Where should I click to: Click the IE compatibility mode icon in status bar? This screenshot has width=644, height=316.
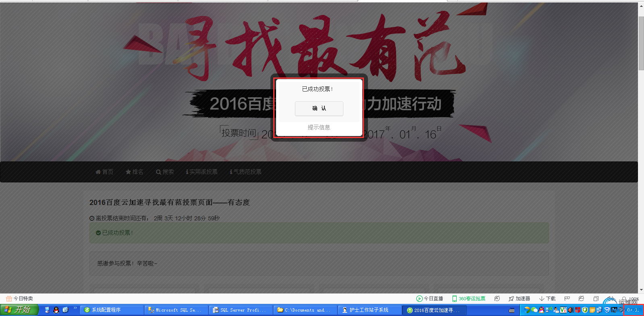pyautogui.click(x=581, y=299)
